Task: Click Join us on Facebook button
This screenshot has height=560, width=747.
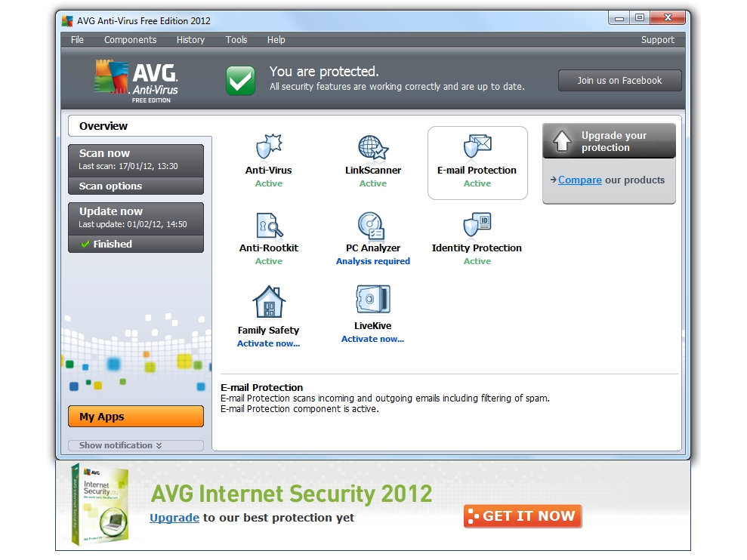Action: click(x=620, y=81)
